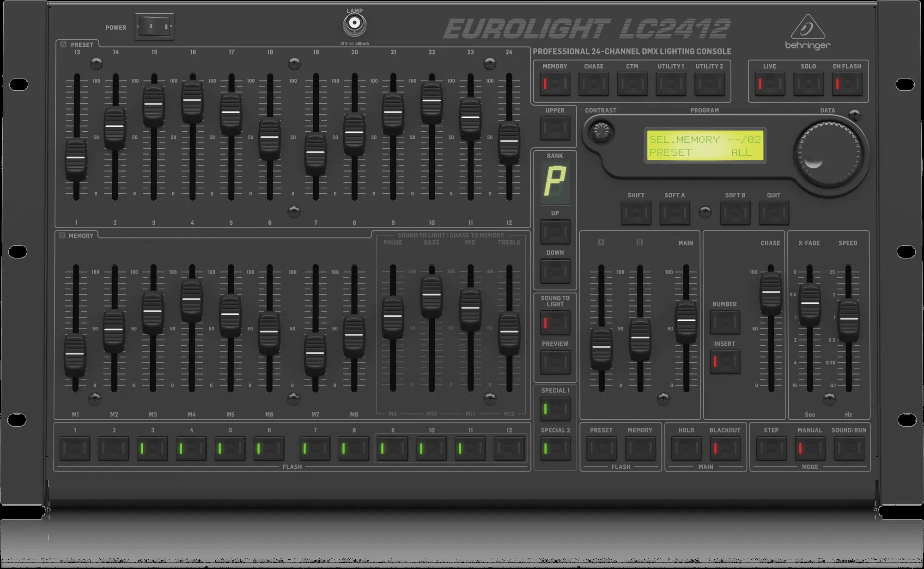The width and height of the screenshot is (924, 569).
Task: Click flash button 1
Action: 75,448
